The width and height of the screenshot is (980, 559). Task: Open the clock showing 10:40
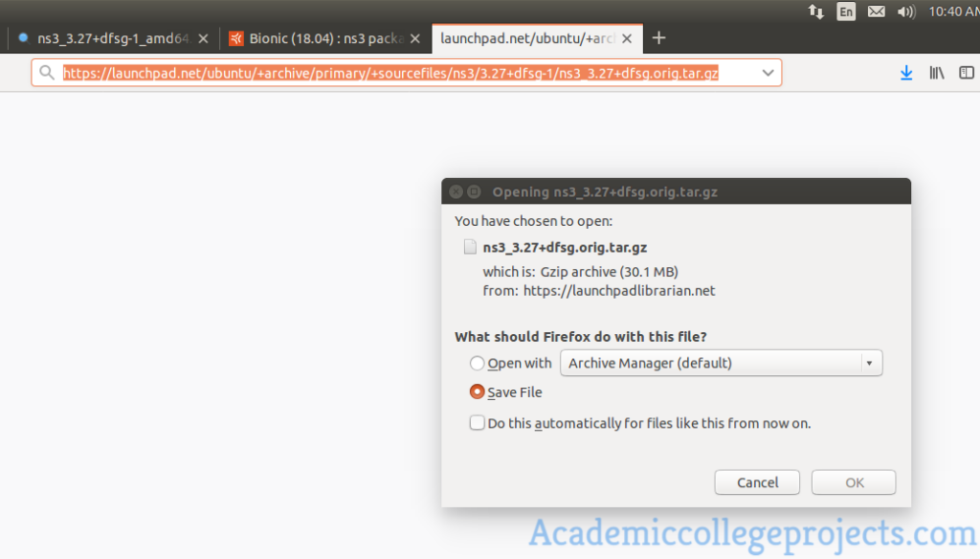(x=954, y=11)
